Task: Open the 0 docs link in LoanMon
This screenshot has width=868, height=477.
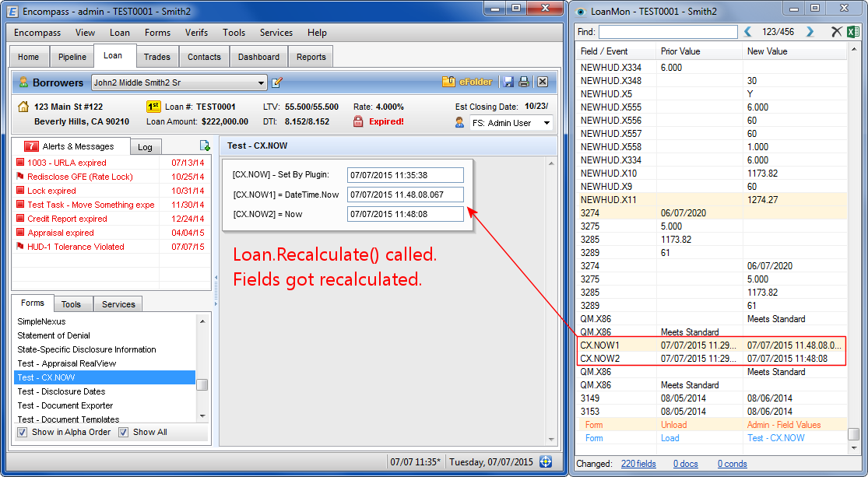Action: [x=685, y=464]
